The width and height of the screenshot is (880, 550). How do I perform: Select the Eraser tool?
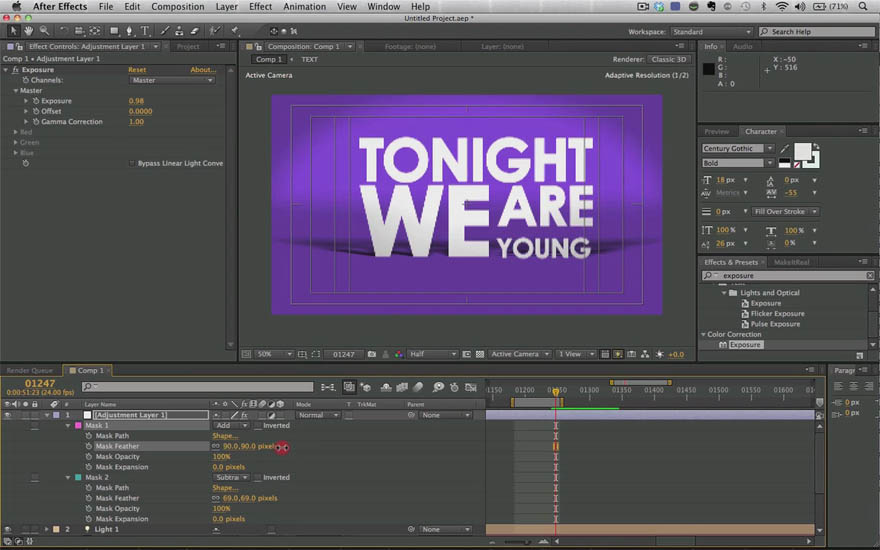pyautogui.click(x=194, y=31)
